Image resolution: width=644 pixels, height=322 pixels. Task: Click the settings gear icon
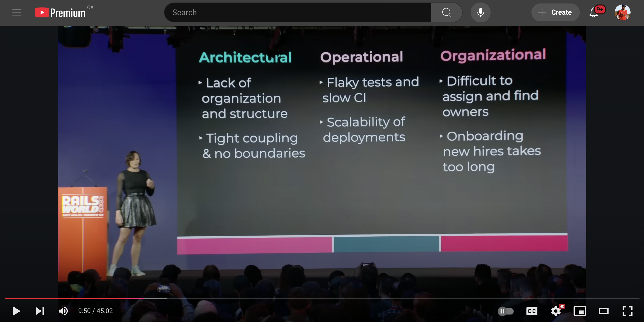(556, 311)
